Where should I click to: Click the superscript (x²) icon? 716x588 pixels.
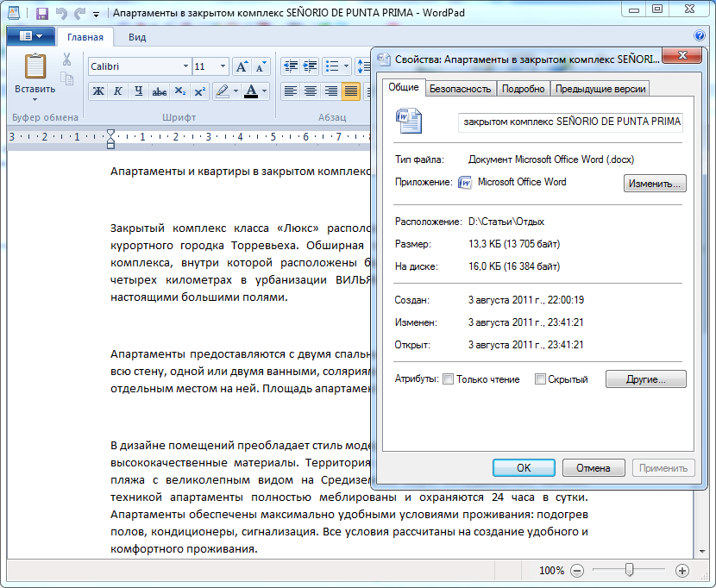click(199, 91)
